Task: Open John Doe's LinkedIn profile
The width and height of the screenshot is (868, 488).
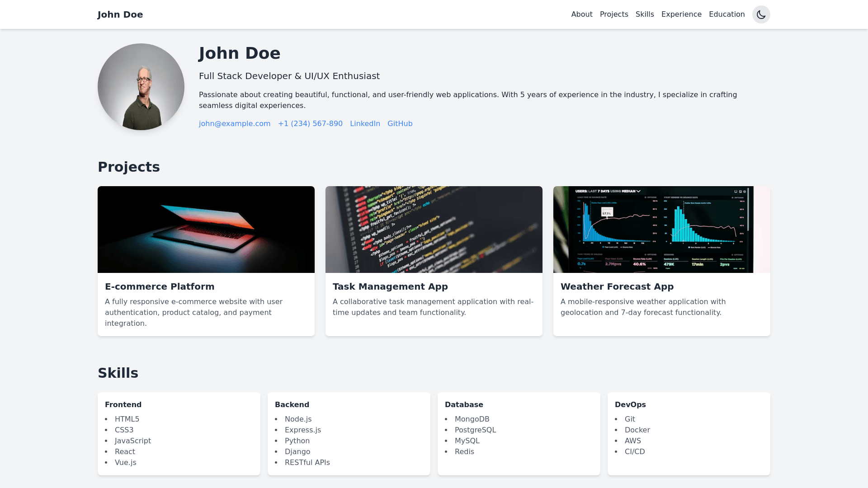Action: click(x=365, y=123)
